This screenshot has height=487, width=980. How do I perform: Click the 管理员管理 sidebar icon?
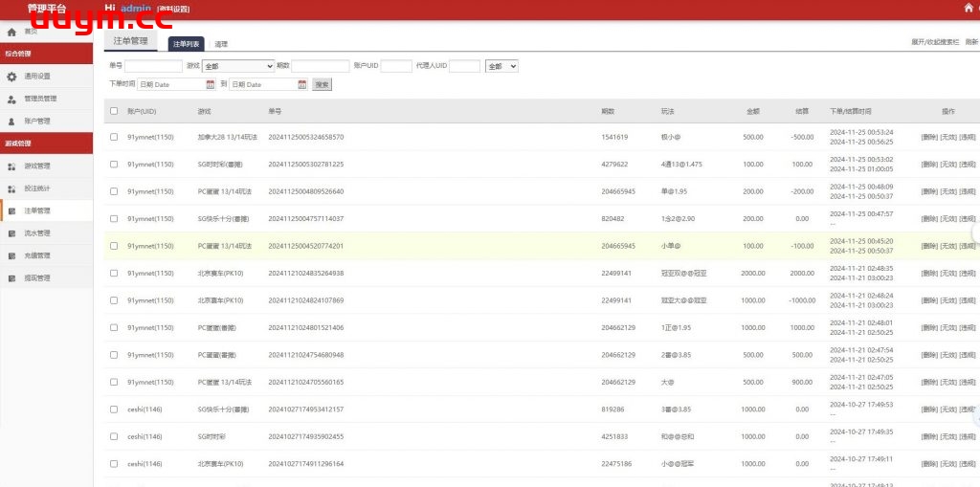pos(11,99)
